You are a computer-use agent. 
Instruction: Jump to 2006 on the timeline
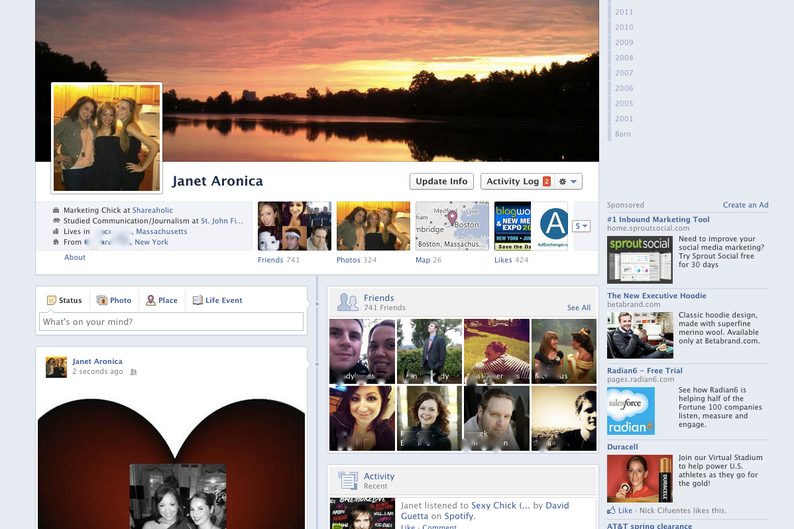point(624,88)
